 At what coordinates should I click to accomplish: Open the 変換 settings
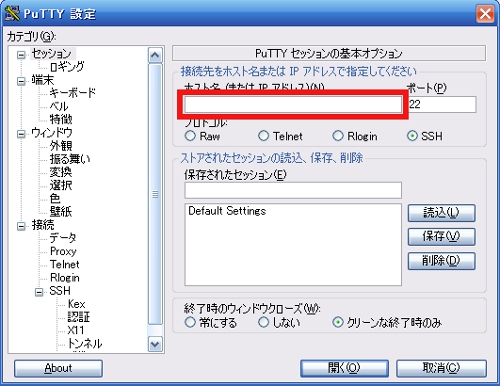(61, 172)
